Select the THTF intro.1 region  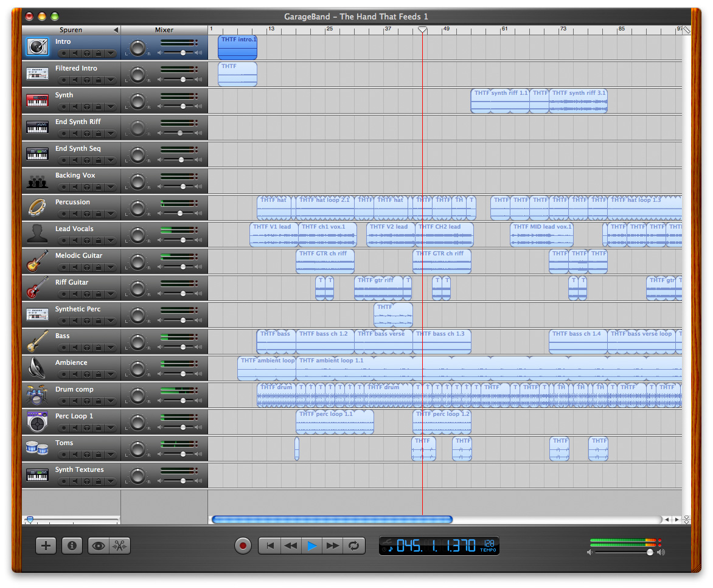[237, 47]
